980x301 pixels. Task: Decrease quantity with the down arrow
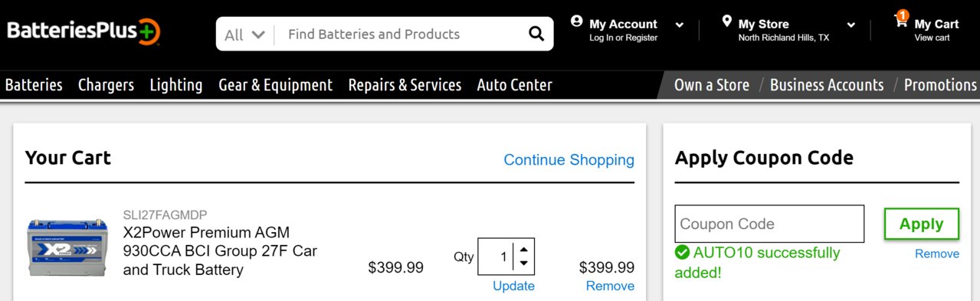(x=523, y=263)
